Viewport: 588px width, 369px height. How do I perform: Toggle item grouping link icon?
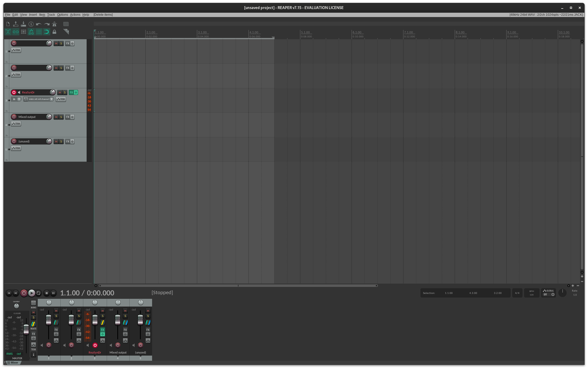[16, 32]
